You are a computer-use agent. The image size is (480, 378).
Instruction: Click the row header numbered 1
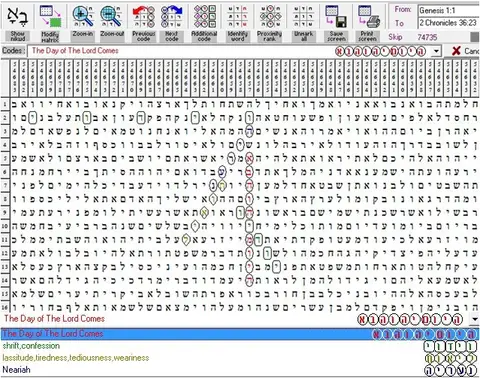pos(5,104)
